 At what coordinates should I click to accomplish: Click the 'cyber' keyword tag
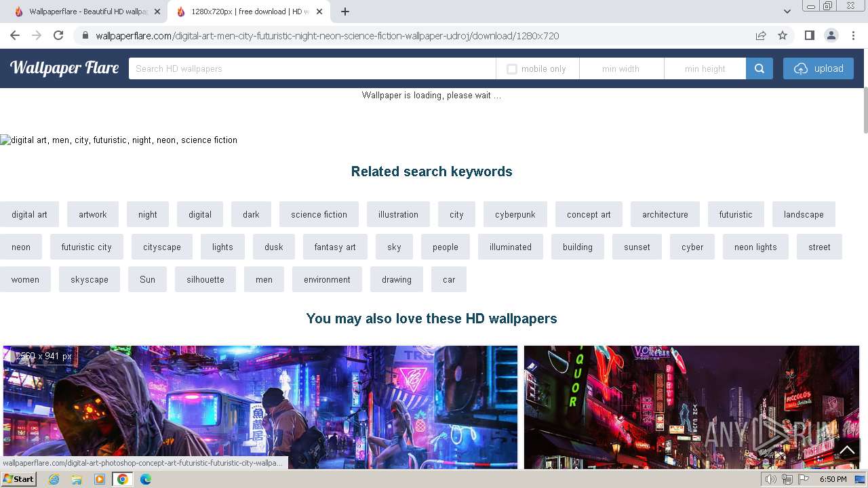point(692,247)
